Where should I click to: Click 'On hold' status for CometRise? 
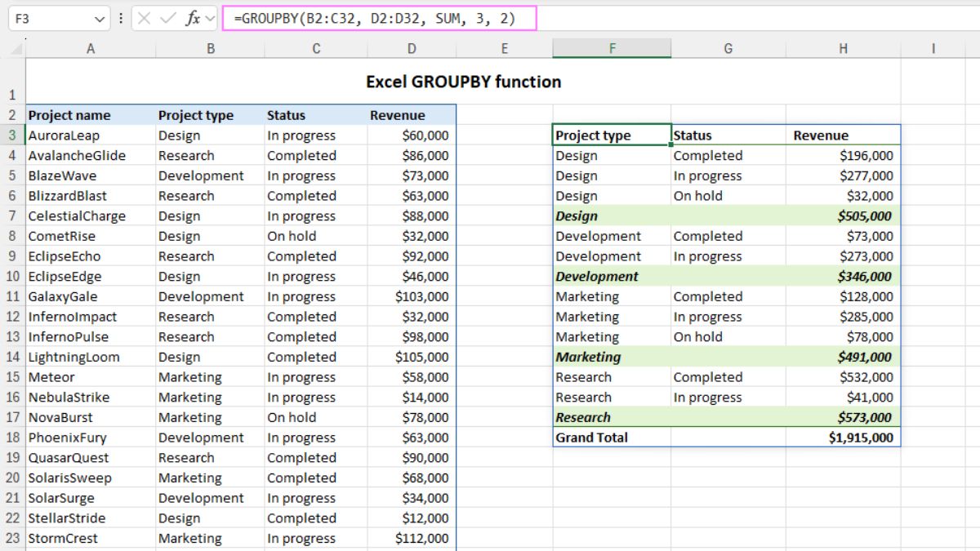pos(316,236)
